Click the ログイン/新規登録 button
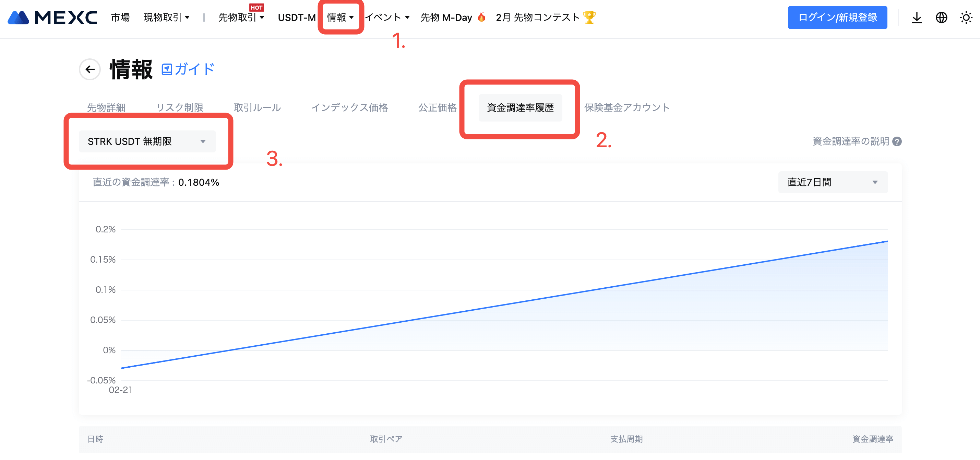This screenshot has height=460, width=980. 837,18
